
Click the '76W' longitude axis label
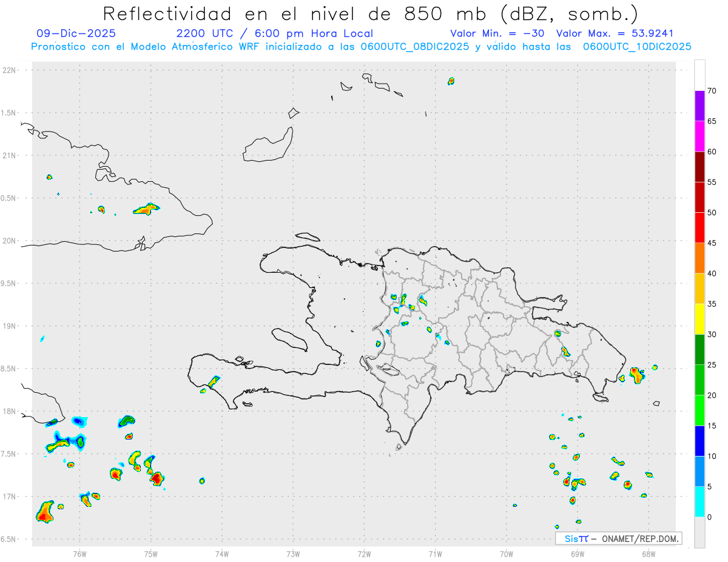coord(79,554)
